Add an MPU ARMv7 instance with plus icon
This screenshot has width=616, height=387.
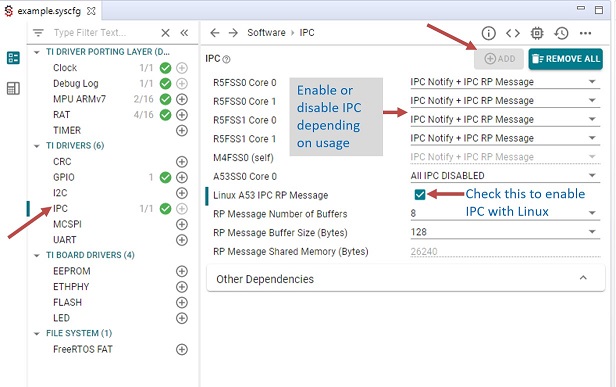[182, 99]
